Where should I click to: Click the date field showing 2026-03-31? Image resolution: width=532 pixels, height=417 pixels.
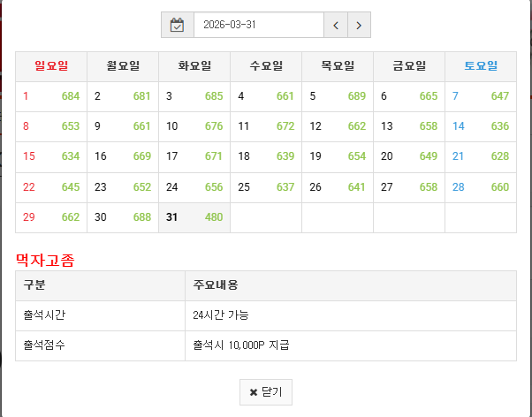258,25
